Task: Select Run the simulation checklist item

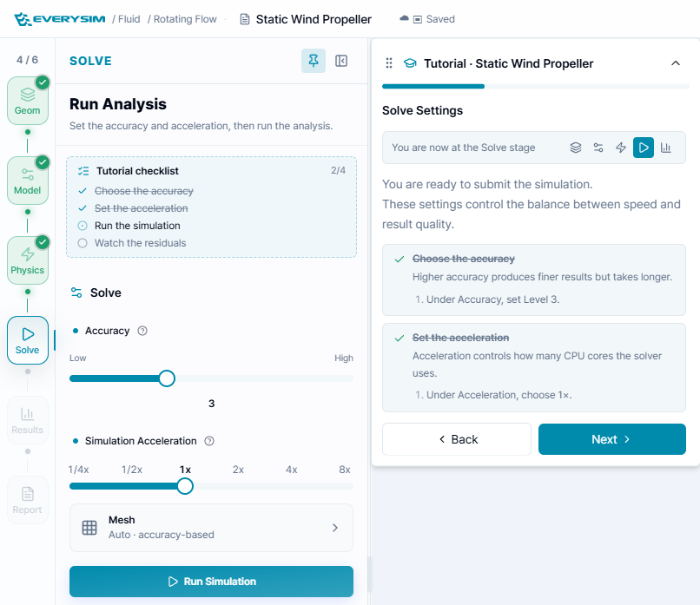Action: (137, 226)
